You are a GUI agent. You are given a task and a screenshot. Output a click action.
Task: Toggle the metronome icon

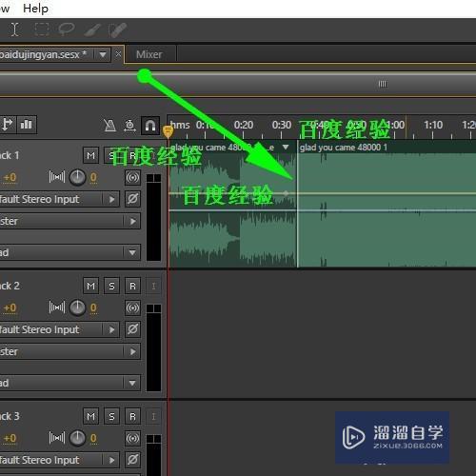point(109,125)
